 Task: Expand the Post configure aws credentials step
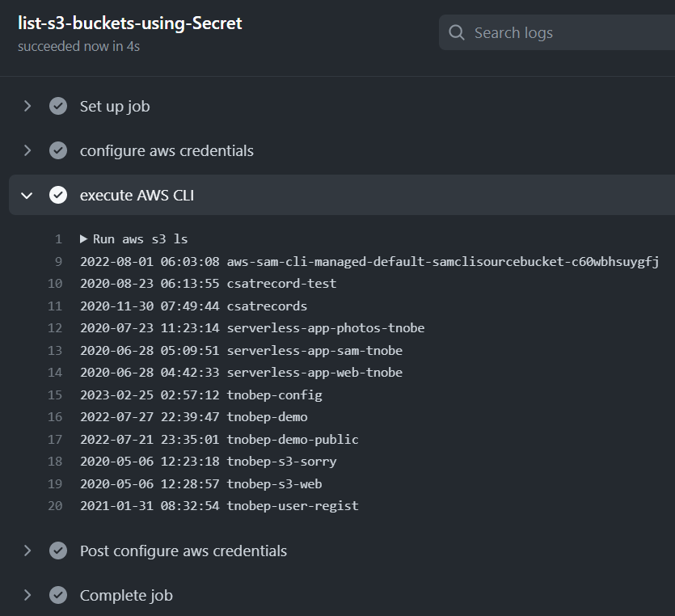coord(27,551)
